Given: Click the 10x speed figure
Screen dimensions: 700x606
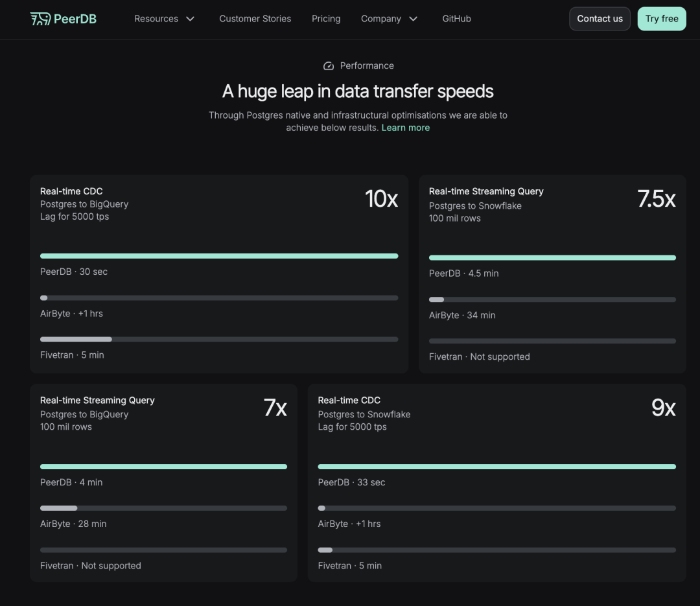Looking at the screenshot, I should click(381, 199).
